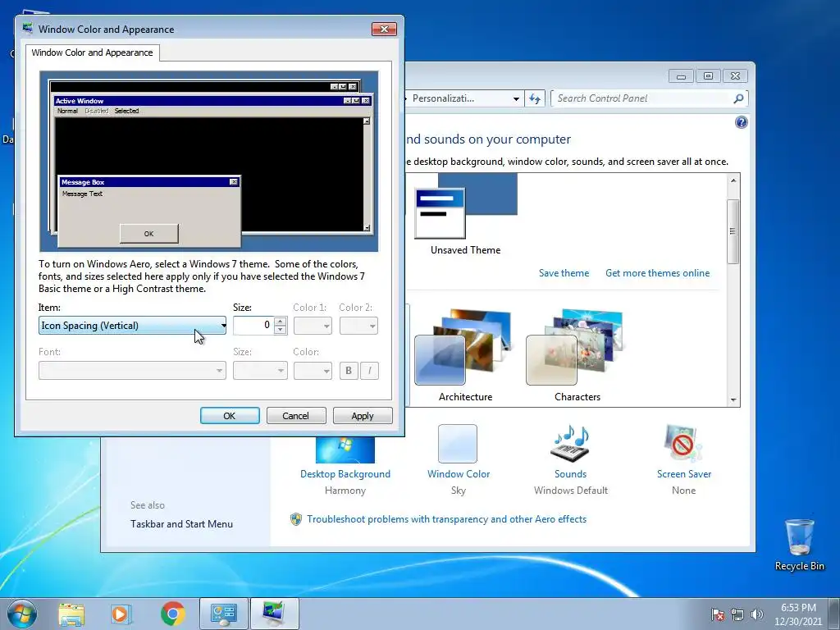The width and height of the screenshot is (840, 630).
Task: Click the themes list scroll up arrow
Action: tap(733, 180)
